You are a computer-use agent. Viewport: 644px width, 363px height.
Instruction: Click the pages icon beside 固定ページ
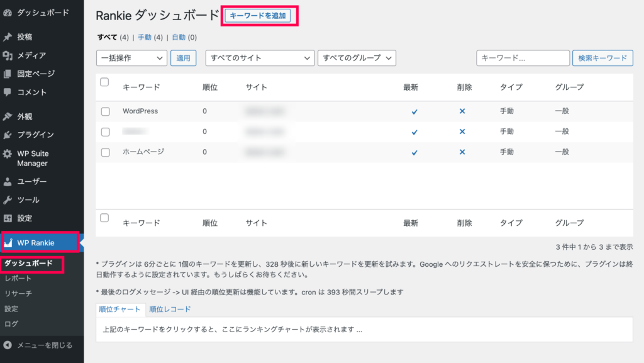click(x=8, y=74)
